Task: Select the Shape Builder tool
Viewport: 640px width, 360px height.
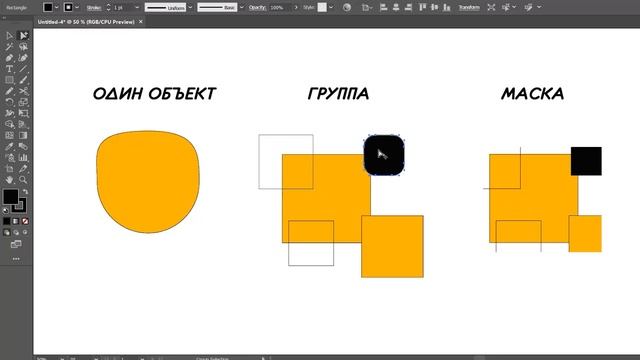Action: pyautogui.click(x=9, y=124)
